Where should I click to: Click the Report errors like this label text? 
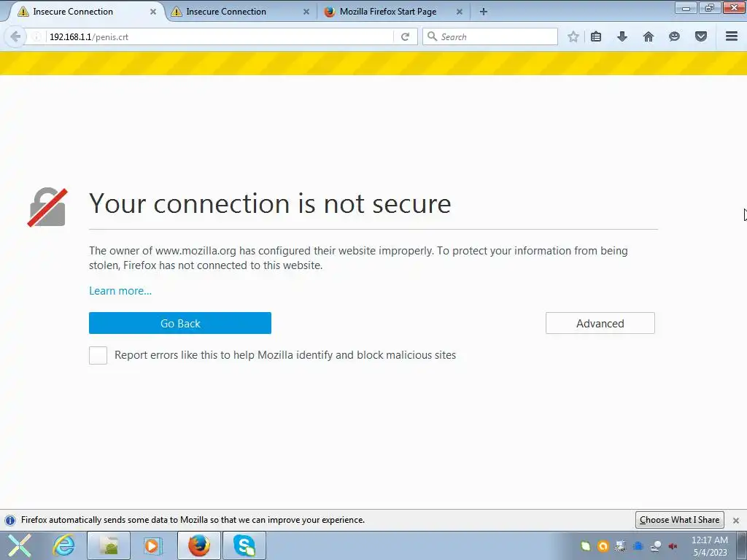pyautogui.click(x=285, y=355)
